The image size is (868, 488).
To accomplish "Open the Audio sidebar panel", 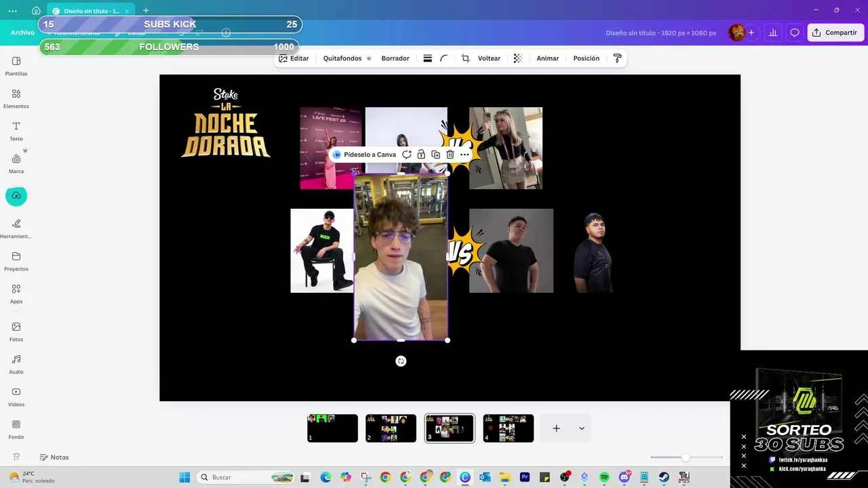I will [x=16, y=364].
